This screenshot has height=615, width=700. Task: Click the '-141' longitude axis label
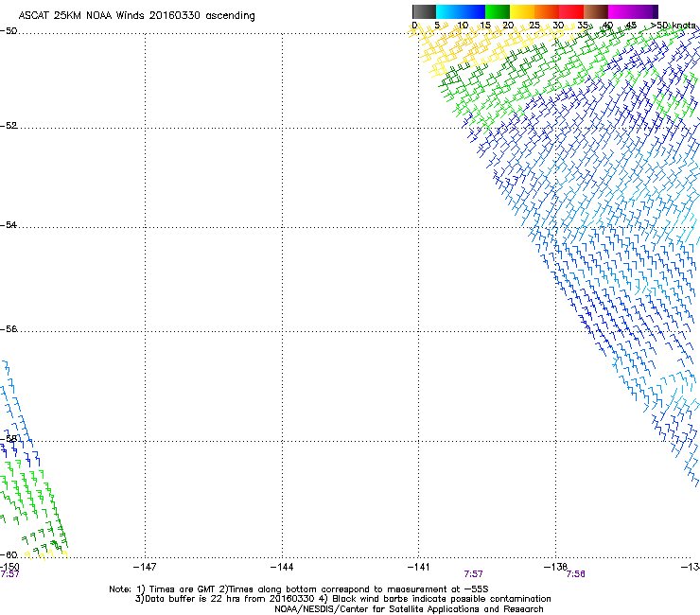point(418,567)
